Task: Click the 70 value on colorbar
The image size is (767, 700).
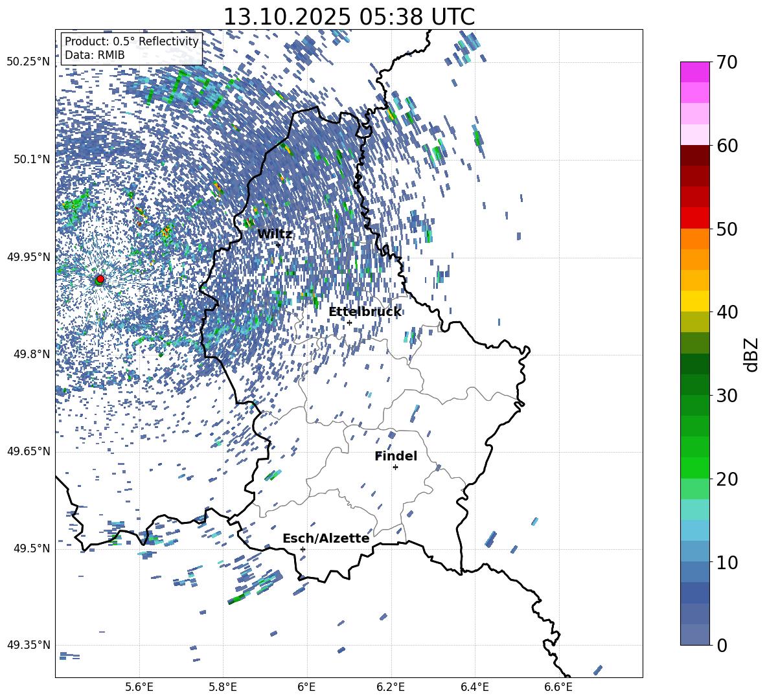Action: [x=727, y=62]
